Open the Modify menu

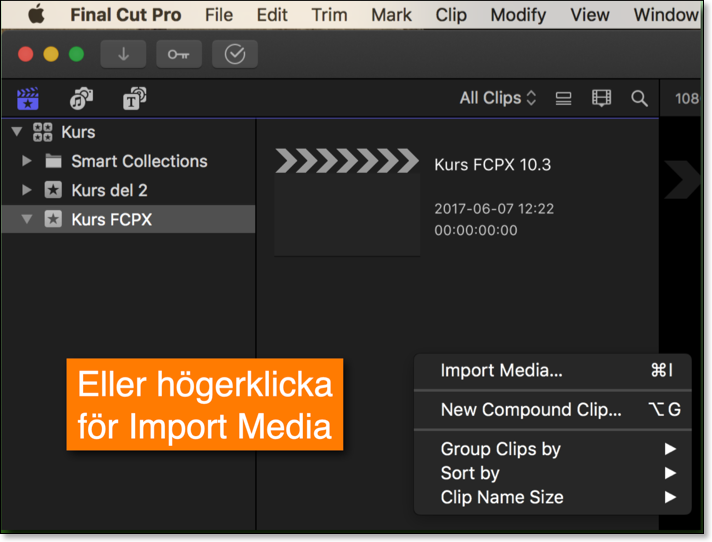(x=518, y=15)
